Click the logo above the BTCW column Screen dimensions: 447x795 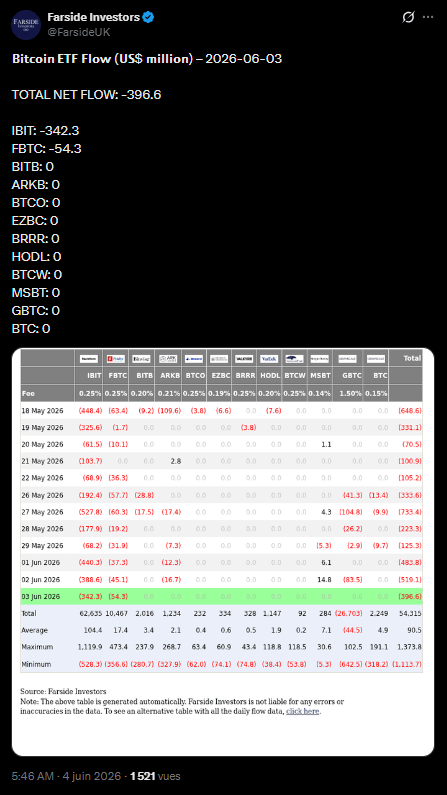[x=294, y=358]
